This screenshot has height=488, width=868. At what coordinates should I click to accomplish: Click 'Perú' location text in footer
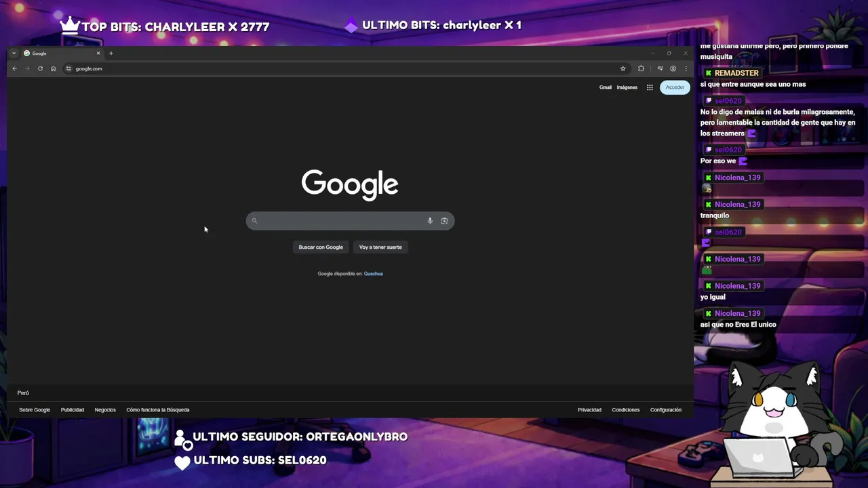click(23, 393)
